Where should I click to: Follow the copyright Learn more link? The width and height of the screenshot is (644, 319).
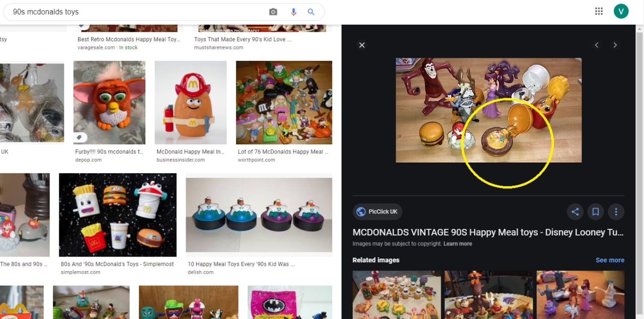coord(457,244)
